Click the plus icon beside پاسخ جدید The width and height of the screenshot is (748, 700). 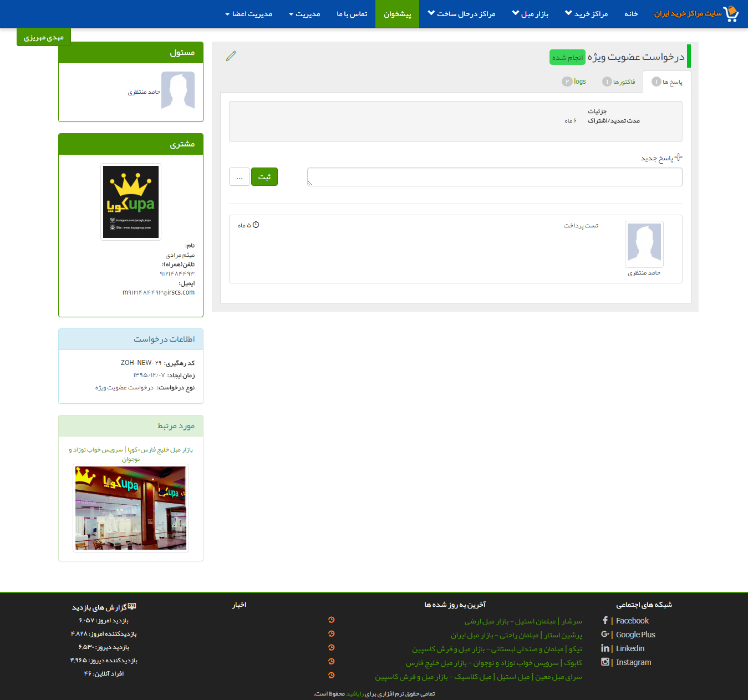pyautogui.click(x=678, y=158)
